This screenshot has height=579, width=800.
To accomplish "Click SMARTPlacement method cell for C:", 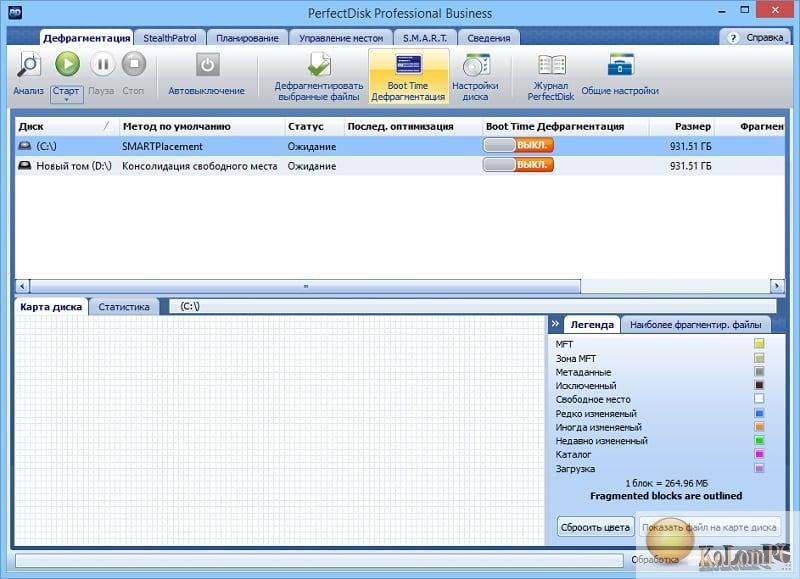I will pos(162,146).
